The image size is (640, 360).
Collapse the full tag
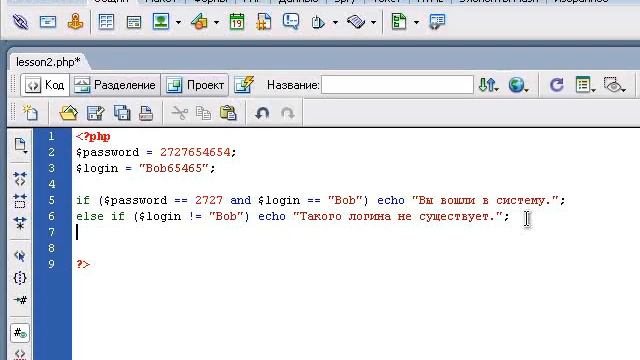20,179
